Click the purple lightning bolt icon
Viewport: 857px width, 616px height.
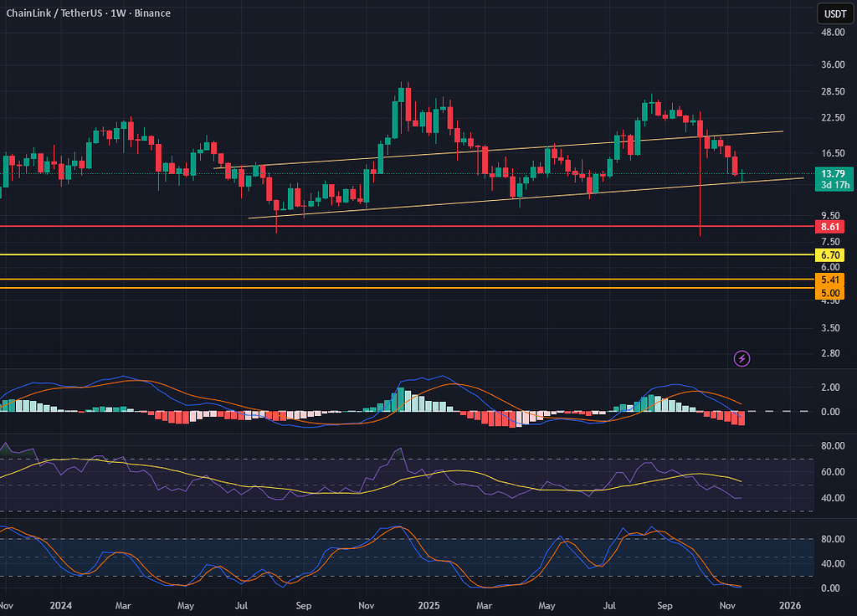pos(742,358)
